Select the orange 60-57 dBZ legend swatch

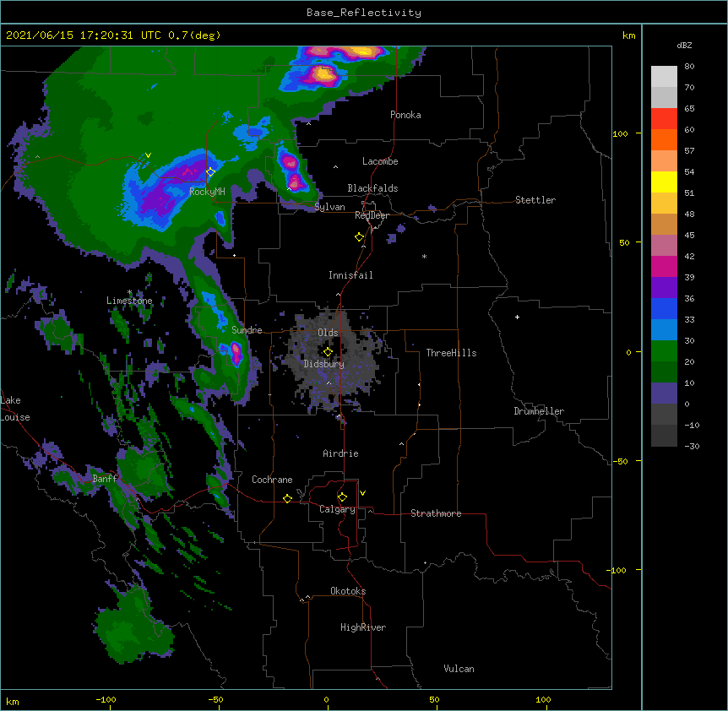[x=664, y=139]
